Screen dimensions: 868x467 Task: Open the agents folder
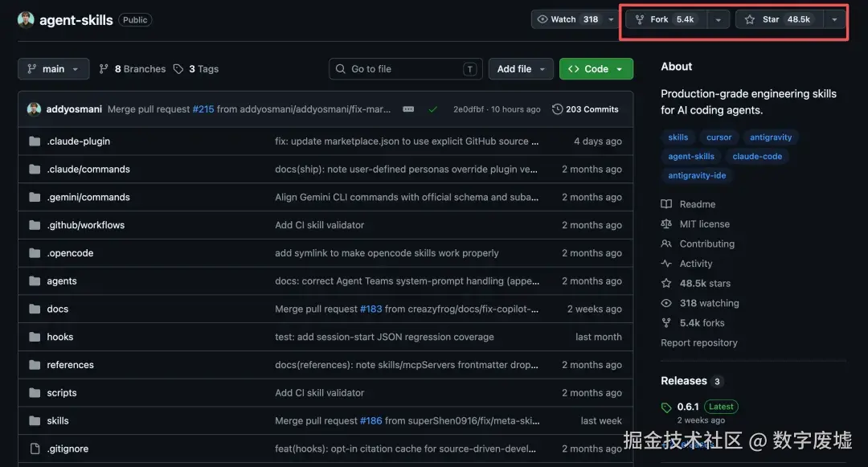(x=62, y=281)
